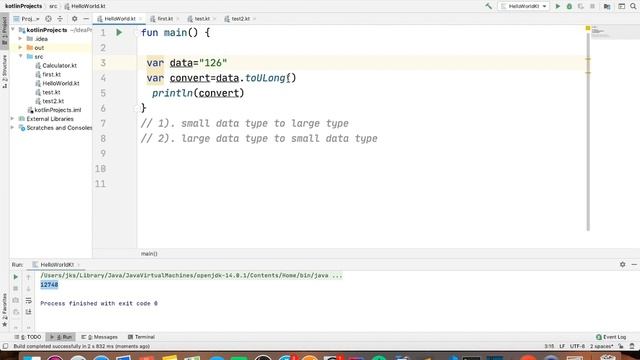Screen dimensions: 640x360
Task: Open the HelloWorldKt run configuration dropdown
Action: [524, 6]
